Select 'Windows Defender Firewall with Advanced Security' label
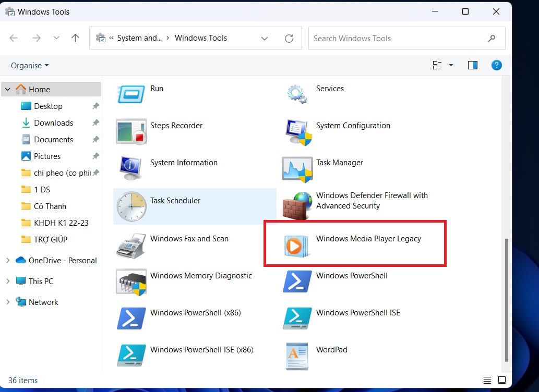This screenshot has width=539, height=392. point(372,201)
